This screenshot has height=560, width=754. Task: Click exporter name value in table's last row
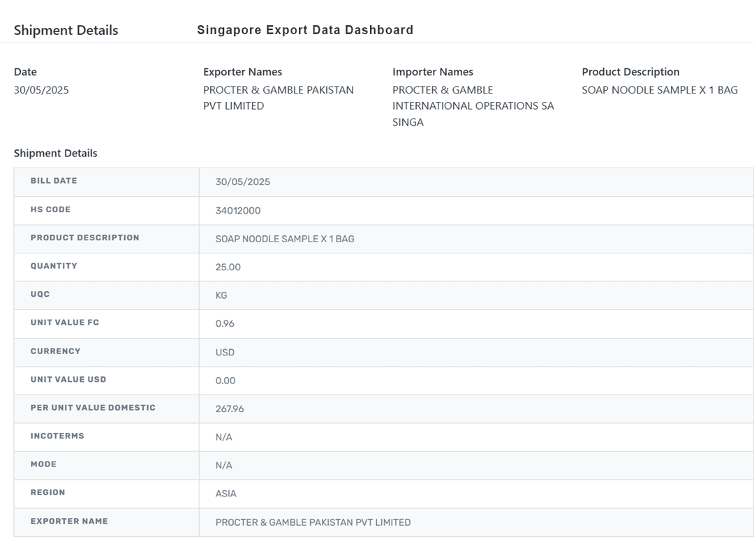pos(313,522)
